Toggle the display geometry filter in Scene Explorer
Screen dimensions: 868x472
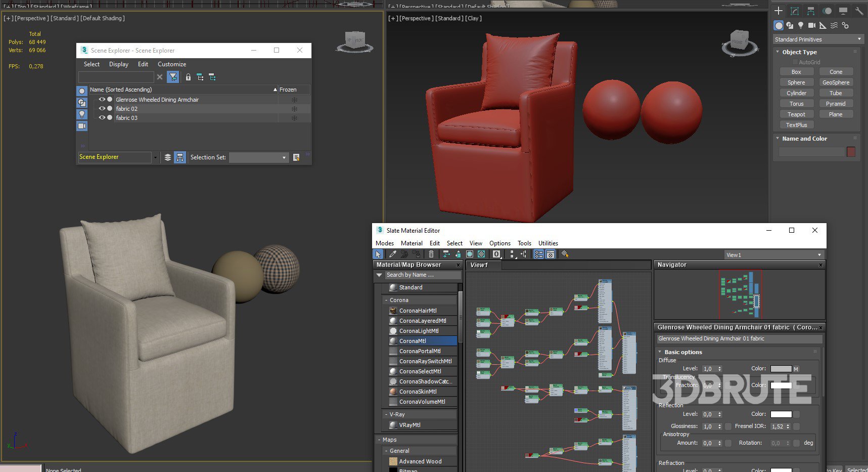click(81, 91)
